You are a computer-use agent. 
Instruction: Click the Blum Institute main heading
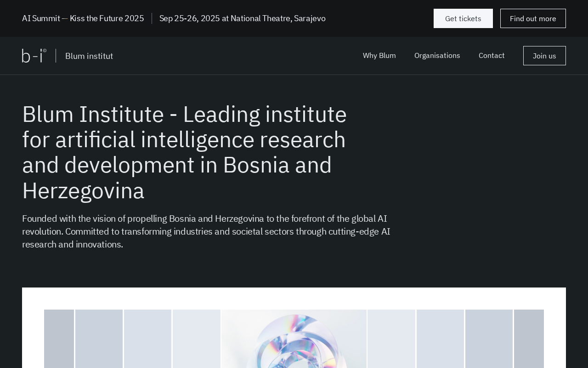coord(185,152)
